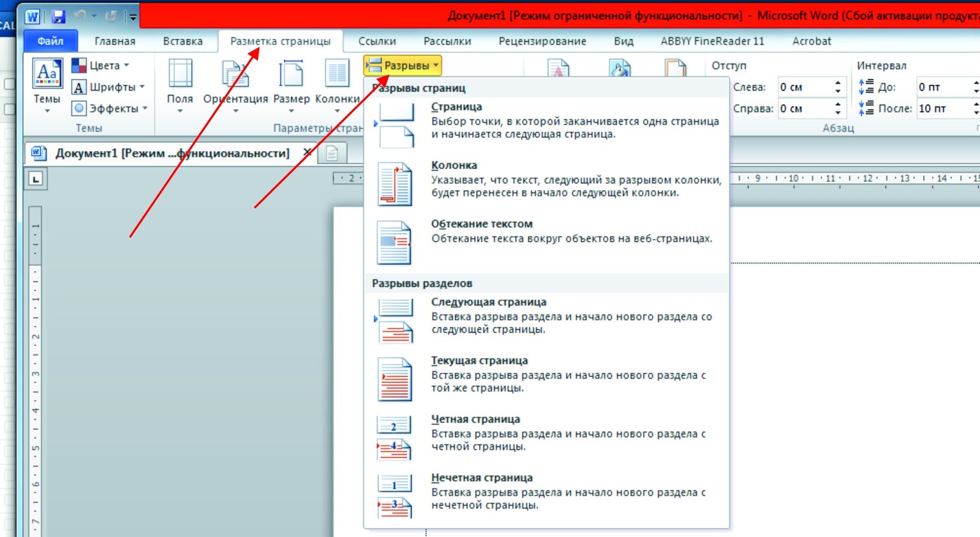The height and width of the screenshot is (537, 980).
Task: Click the Поля margins button
Action: 180,86
